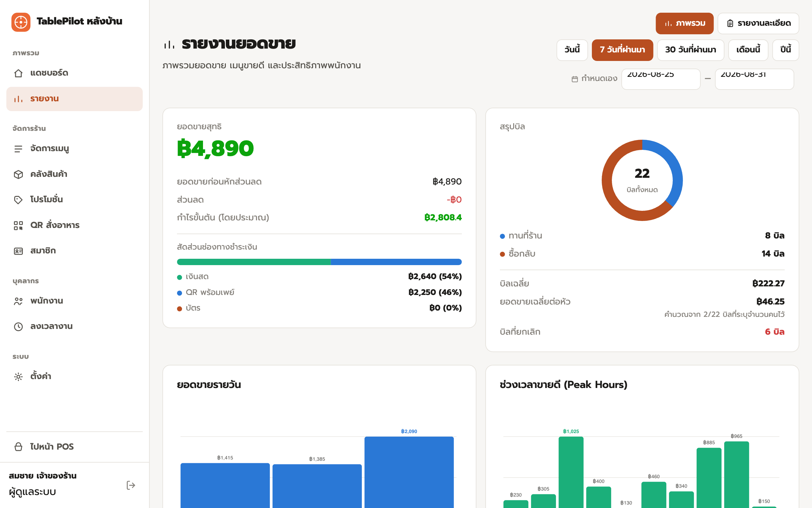Open ลงเวลางาน clock icon
The image size is (812, 508).
[18, 327]
